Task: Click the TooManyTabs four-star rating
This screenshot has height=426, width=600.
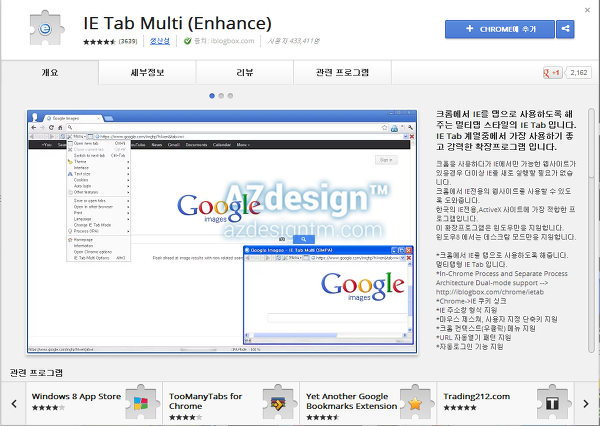Action: tap(186, 417)
